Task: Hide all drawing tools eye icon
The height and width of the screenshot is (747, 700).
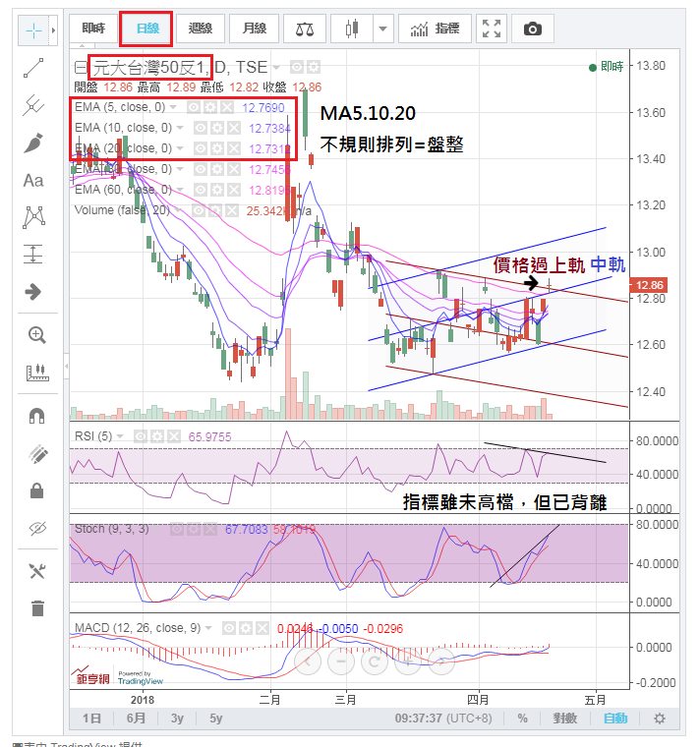Action: (37, 528)
